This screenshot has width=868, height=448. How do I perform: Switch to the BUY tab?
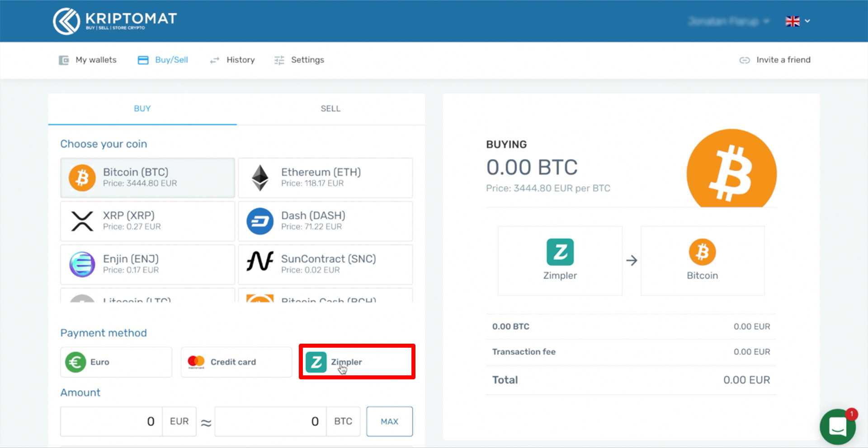click(142, 109)
